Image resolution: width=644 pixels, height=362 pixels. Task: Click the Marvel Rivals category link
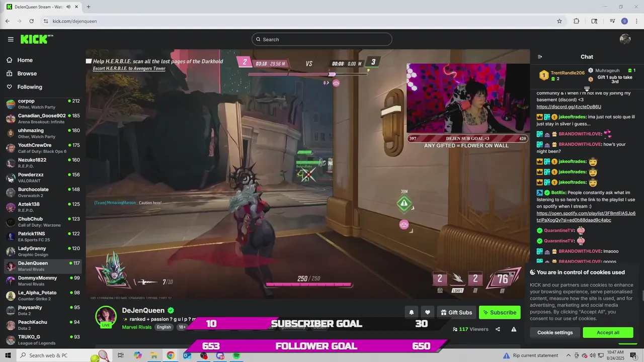click(137, 327)
